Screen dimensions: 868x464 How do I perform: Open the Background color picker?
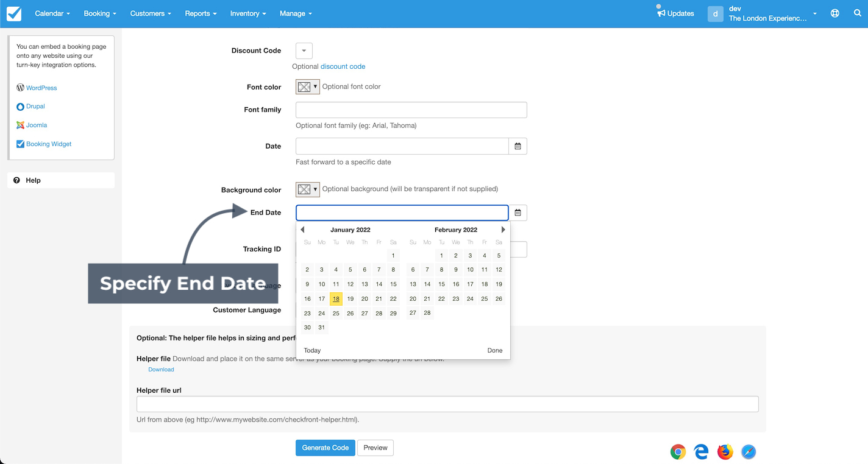click(x=308, y=189)
